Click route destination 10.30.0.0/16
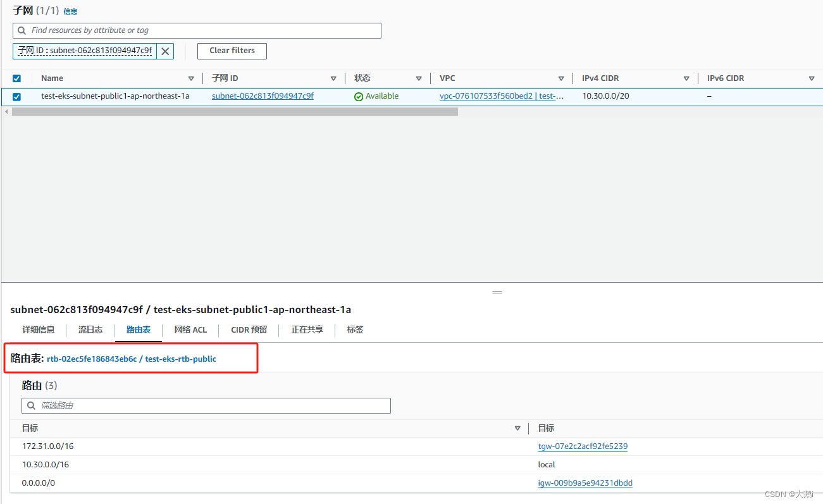This screenshot has height=504, width=823. pyautogui.click(x=46, y=465)
